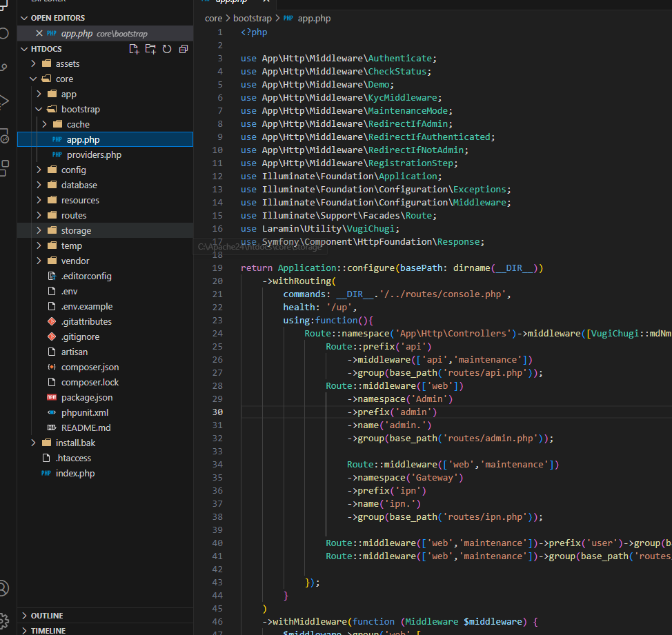Viewport: 672px width, 635px height.
Task: Open the Manage gear in activity bar
Action: click(x=3, y=621)
